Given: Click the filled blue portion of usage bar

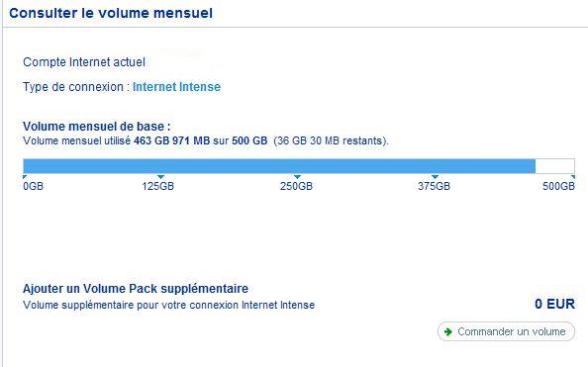Looking at the screenshot, I should [279, 166].
